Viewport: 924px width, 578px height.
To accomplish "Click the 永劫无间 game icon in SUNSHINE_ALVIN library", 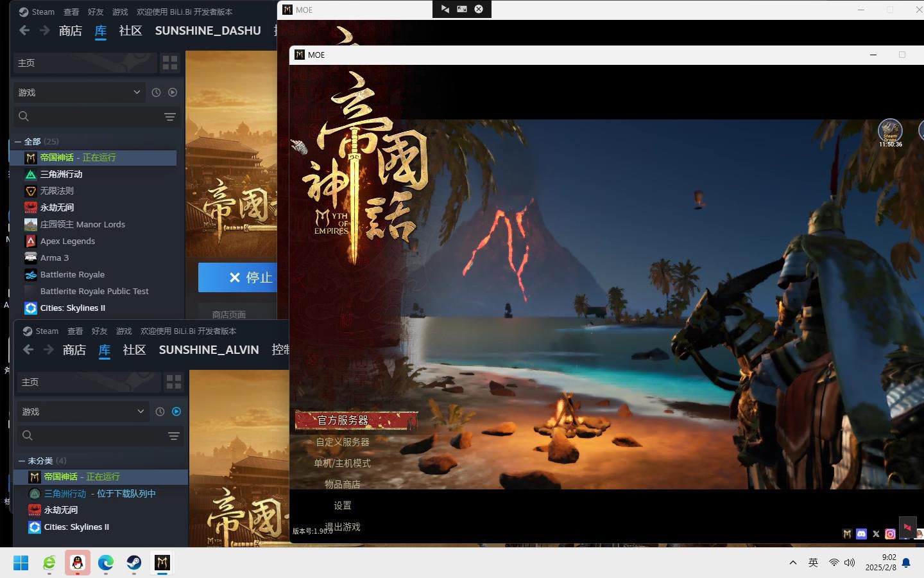I will 34,510.
